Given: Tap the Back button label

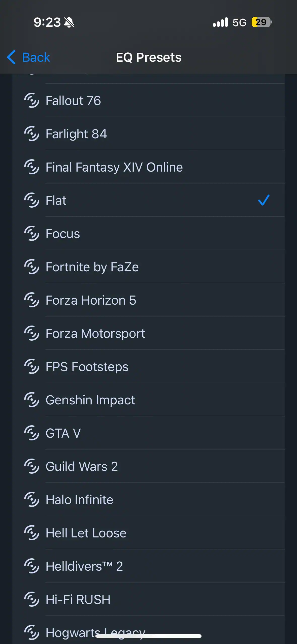Looking at the screenshot, I should coord(36,57).
